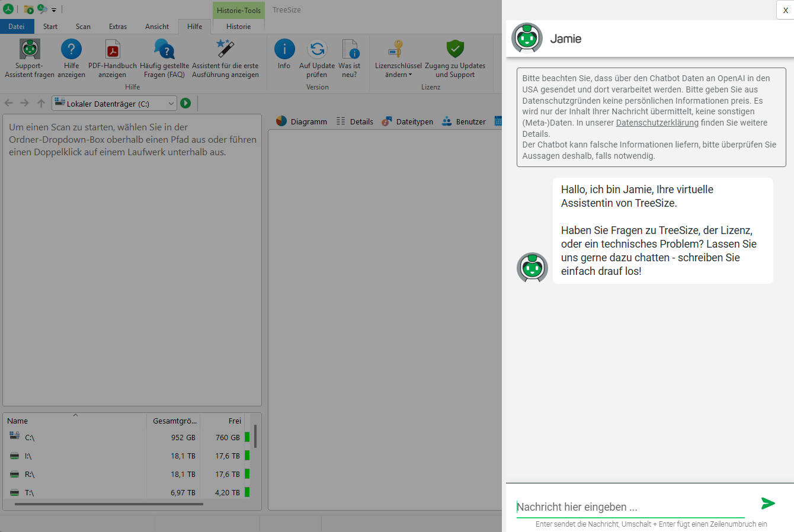This screenshot has height=532, width=794.
Task: Switch to the Start ribbon tab
Action: (x=50, y=27)
